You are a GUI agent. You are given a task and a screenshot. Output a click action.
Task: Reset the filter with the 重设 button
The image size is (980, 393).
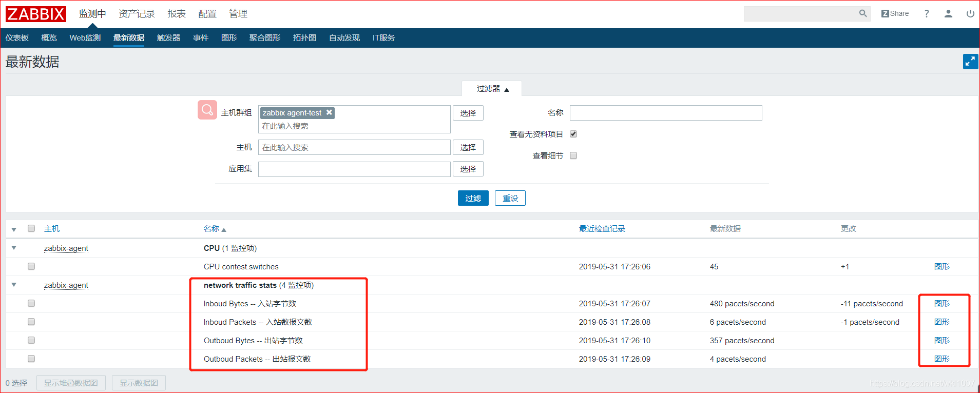click(510, 198)
